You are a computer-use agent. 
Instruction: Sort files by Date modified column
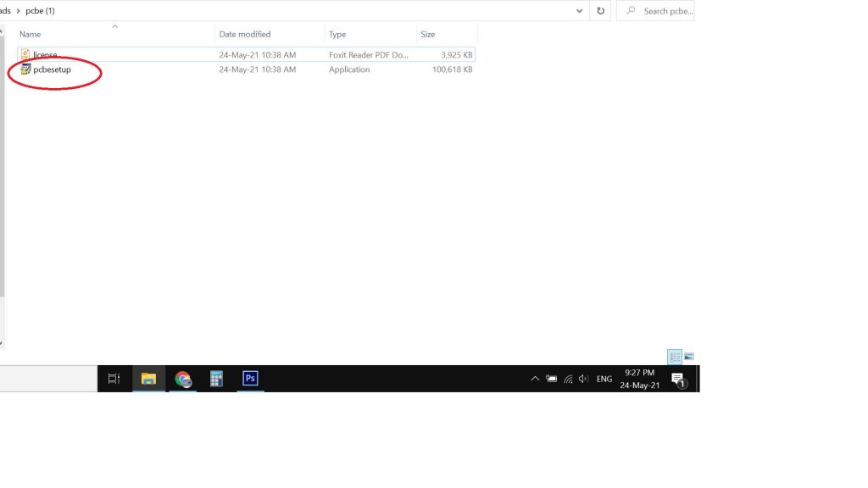coord(245,35)
